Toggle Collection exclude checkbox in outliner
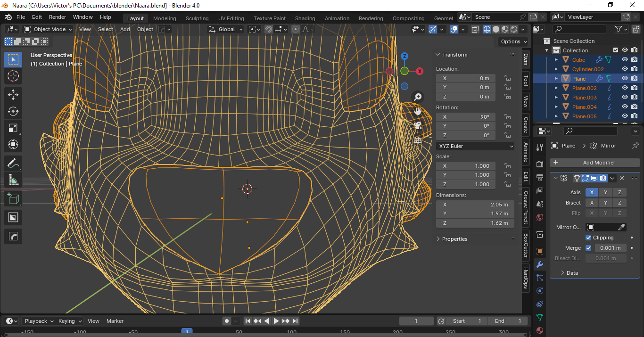The width and height of the screenshot is (644, 337). pos(615,50)
